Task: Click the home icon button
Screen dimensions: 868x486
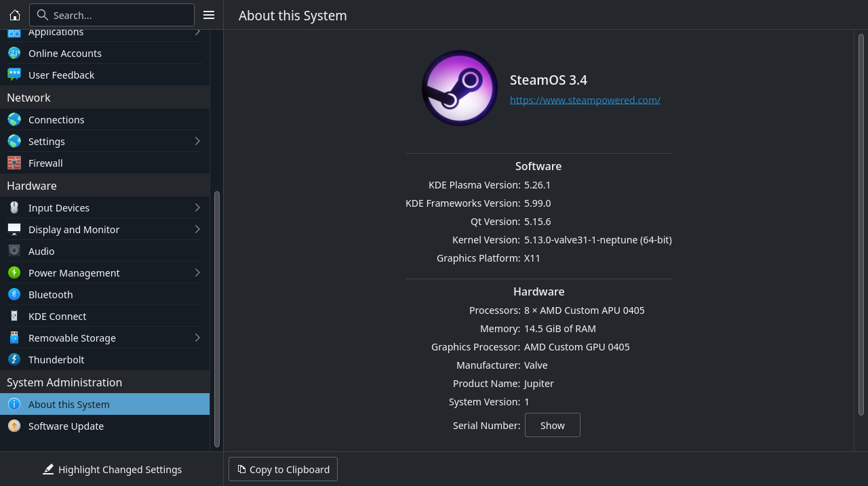Action: point(15,15)
